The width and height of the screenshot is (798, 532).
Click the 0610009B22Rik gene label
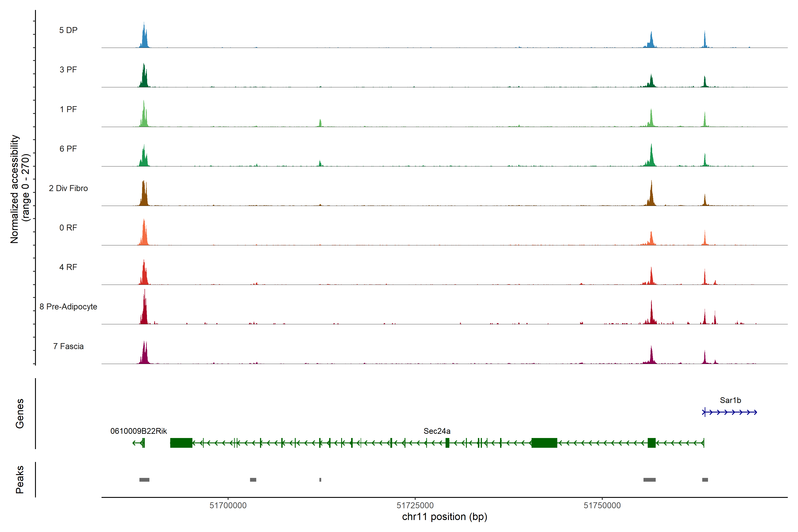point(138,431)
